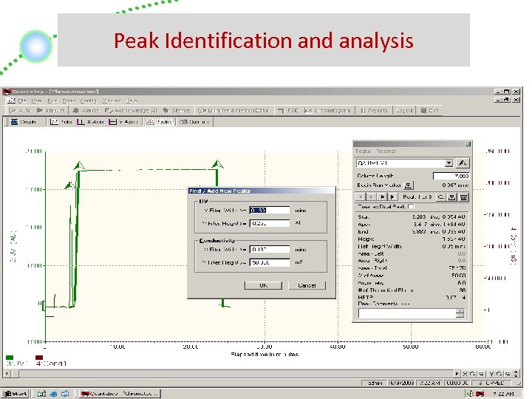The image size is (532, 399).
Task: Click the peak apex marker near 23 minutes
Action: (217, 165)
